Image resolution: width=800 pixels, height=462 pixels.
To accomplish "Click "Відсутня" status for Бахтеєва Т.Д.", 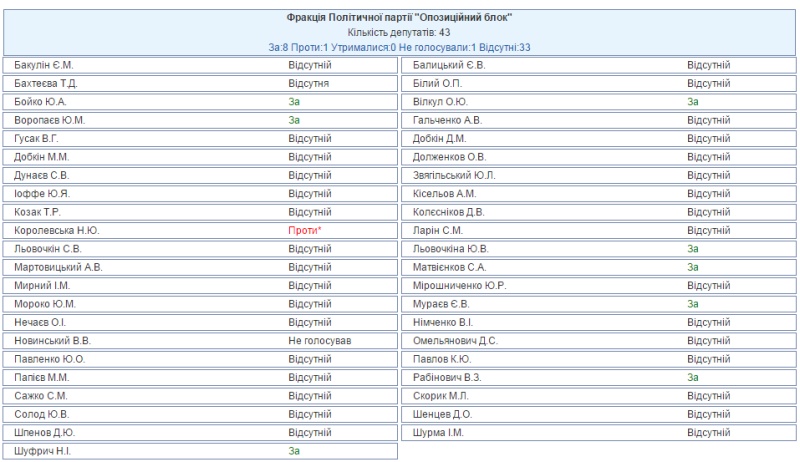I will point(309,84).
